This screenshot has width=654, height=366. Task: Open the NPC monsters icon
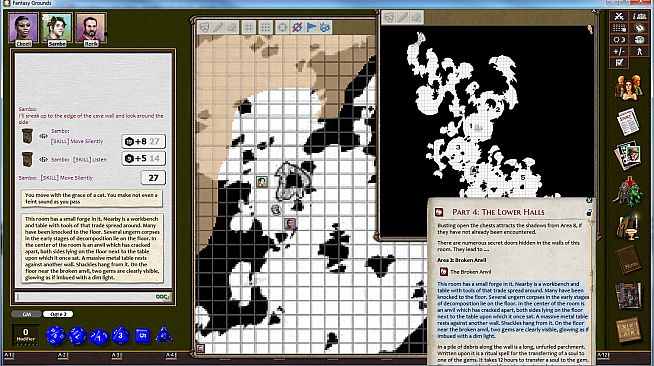point(629,191)
